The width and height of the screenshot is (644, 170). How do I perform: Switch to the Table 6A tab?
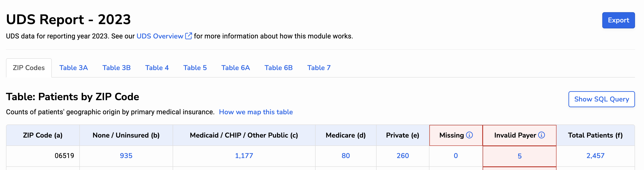[x=236, y=68]
